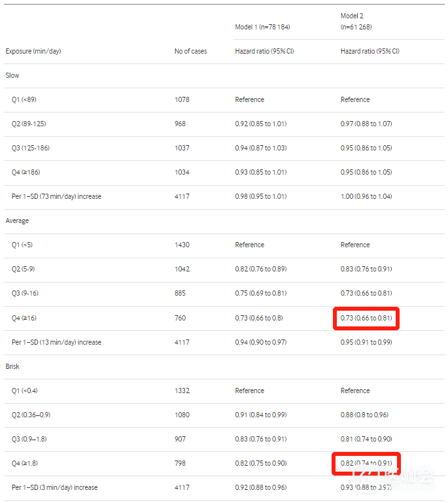448x503 pixels.
Task: Click the "Exposure (min/day)" column header
Action: coord(33,51)
